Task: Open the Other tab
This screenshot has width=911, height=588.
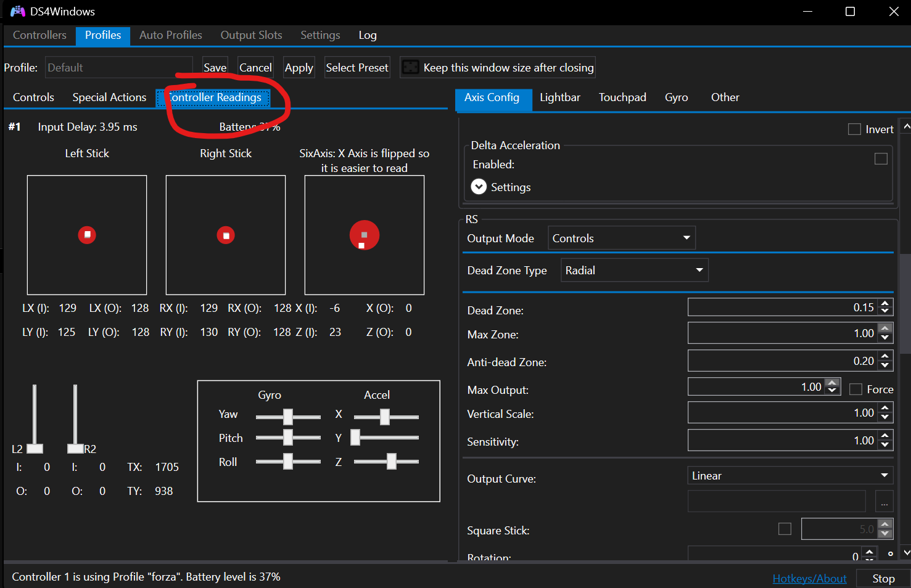Action: [x=725, y=97]
